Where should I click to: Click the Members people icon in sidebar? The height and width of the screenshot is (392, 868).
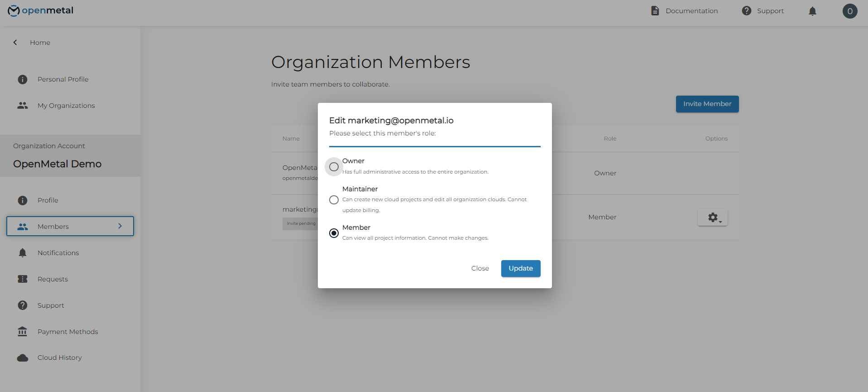click(x=23, y=227)
